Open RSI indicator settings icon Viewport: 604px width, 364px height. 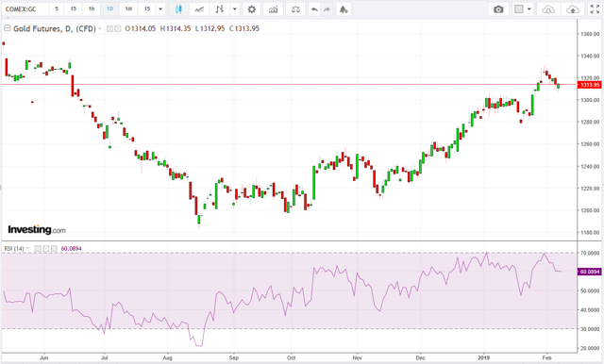click(46, 249)
